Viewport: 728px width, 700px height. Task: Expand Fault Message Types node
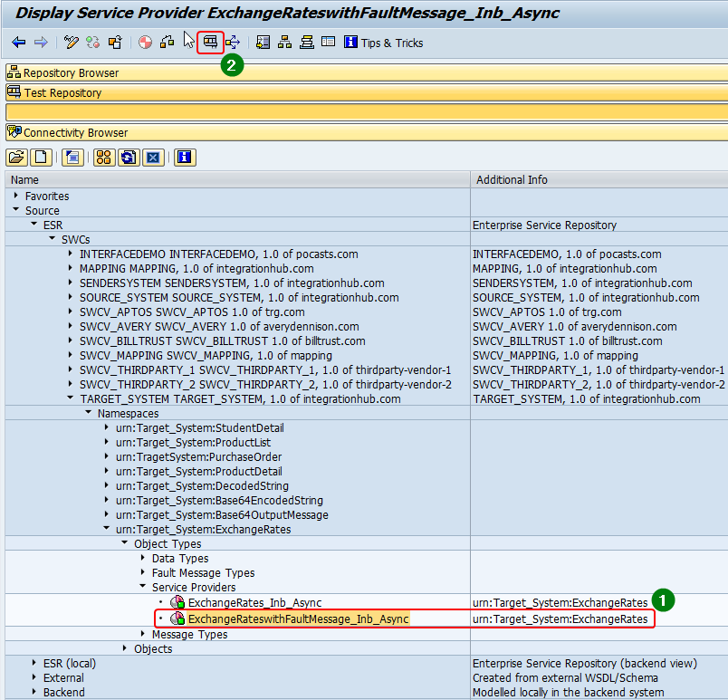143,572
